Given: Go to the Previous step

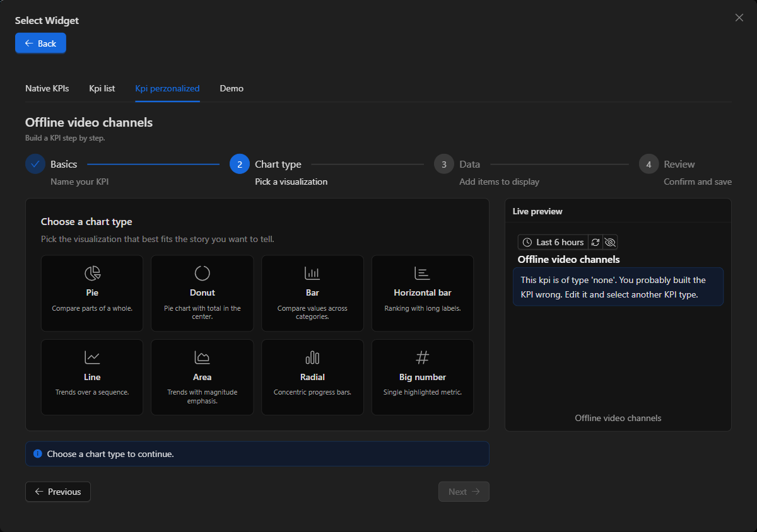Looking at the screenshot, I should pyautogui.click(x=58, y=492).
